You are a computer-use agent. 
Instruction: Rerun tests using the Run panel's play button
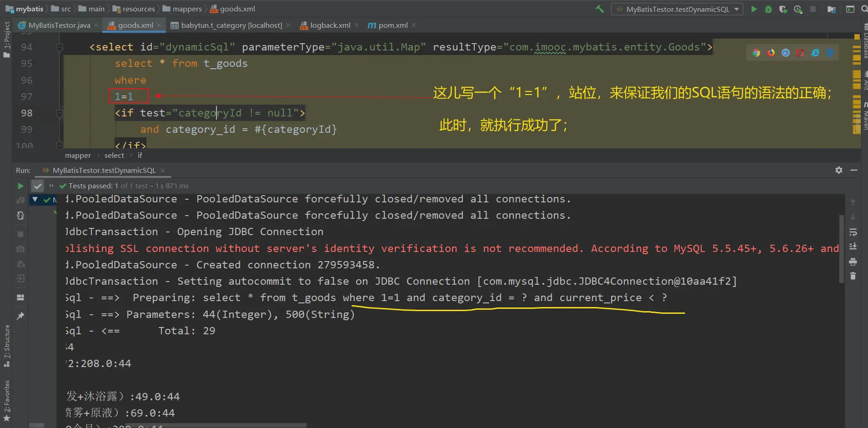pos(20,186)
